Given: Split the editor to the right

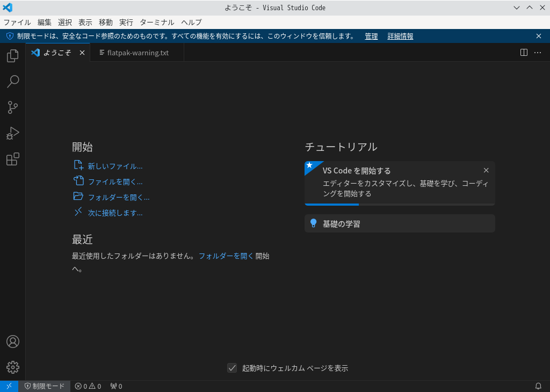Looking at the screenshot, I should pyautogui.click(x=524, y=53).
